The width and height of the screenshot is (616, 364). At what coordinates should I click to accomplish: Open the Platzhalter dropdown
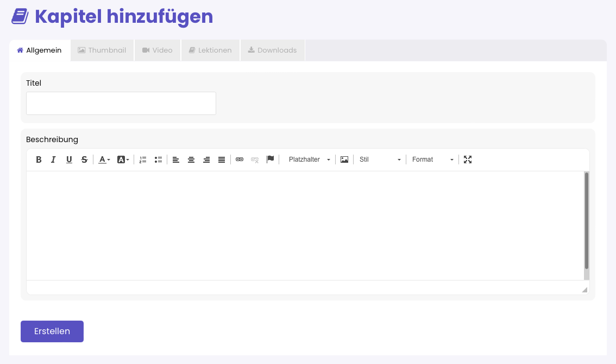(x=309, y=159)
